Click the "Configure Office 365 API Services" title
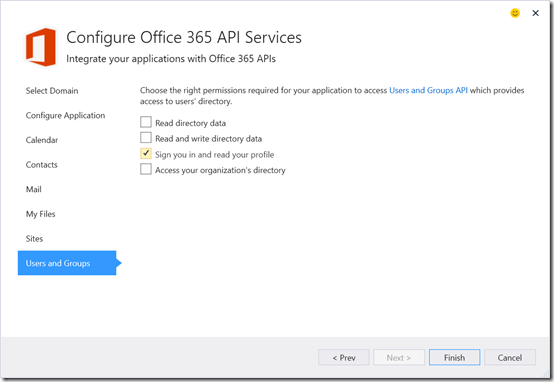This screenshot has width=554, height=382. point(184,37)
